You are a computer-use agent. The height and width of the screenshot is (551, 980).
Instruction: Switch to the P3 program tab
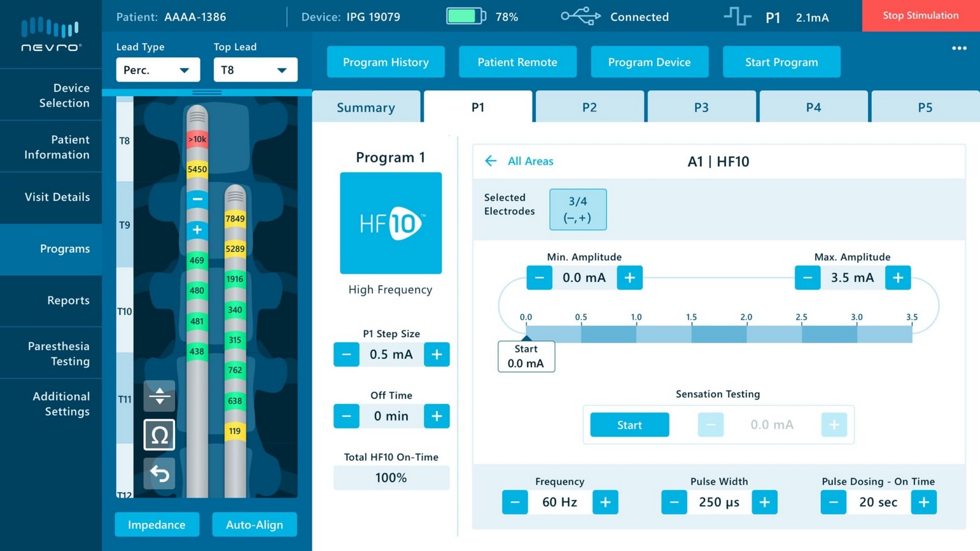click(x=701, y=107)
